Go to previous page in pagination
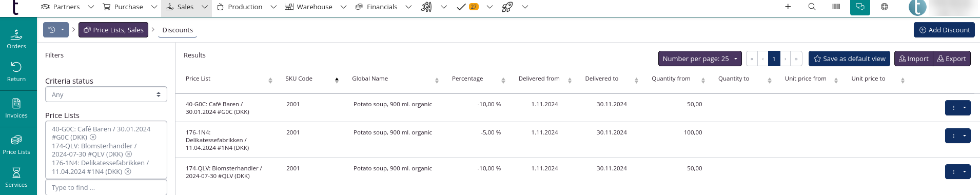The image size is (980, 195). point(763,59)
